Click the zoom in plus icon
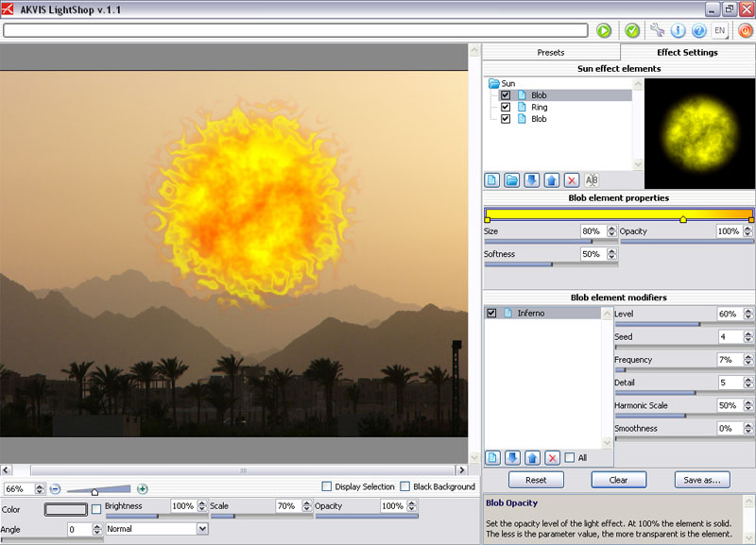 (x=142, y=488)
